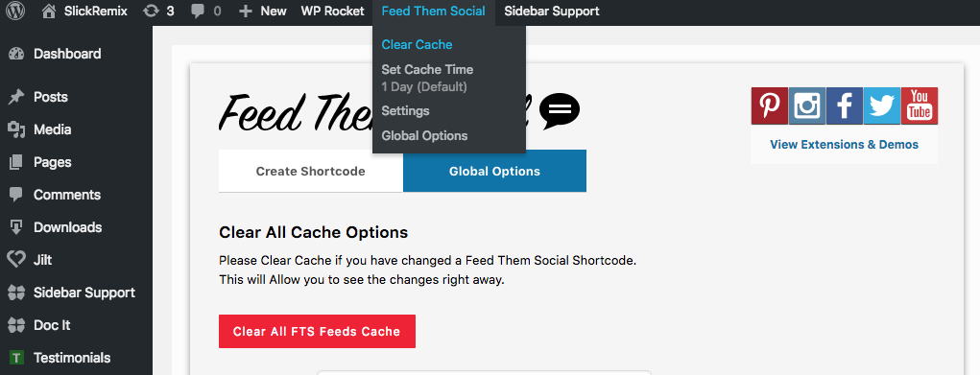Click the SlickRemix home icon
The width and height of the screenshot is (980, 375).
(49, 12)
